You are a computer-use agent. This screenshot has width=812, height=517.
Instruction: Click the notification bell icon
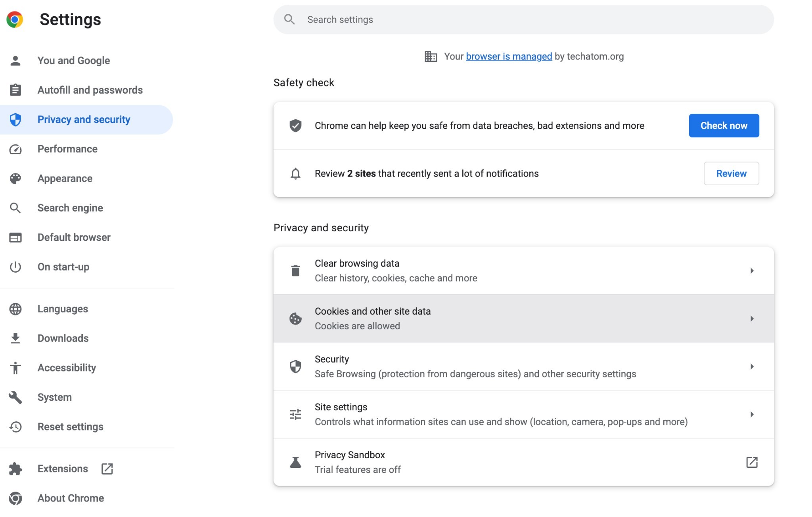pyautogui.click(x=295, y=173)
